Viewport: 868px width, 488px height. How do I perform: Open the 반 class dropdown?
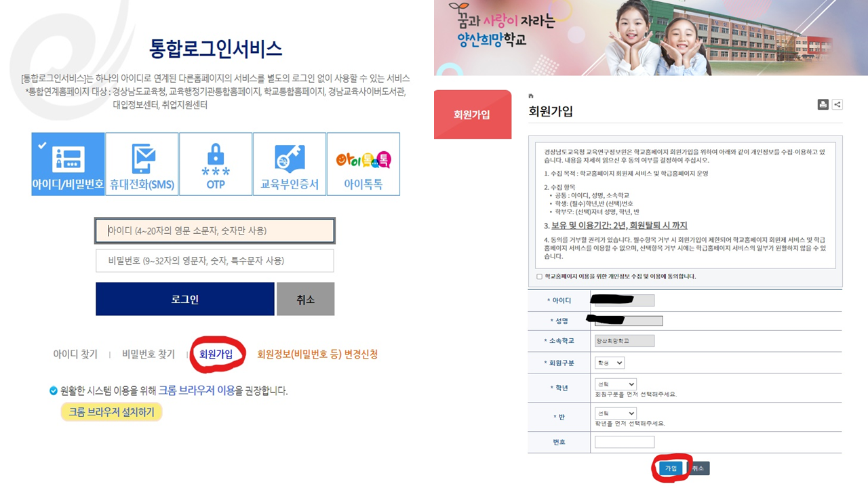[x=615, y=413]
